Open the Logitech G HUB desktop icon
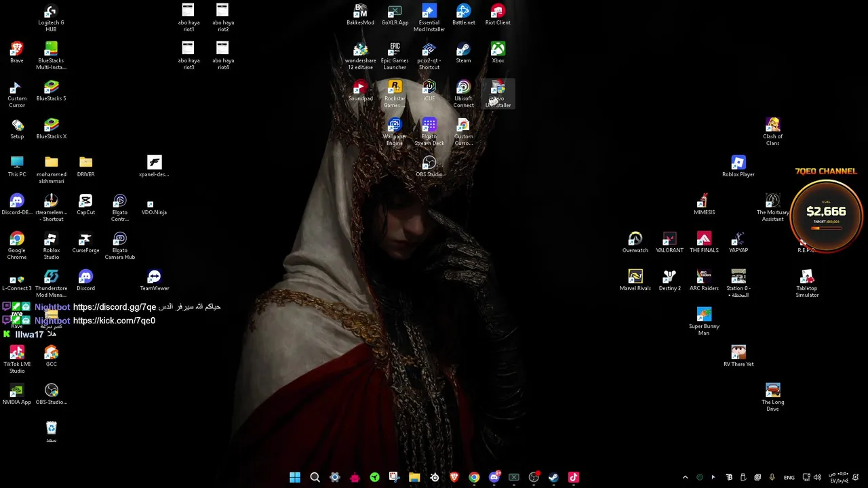Viewport: 868px width, 488px height. (x=51, y=18)
